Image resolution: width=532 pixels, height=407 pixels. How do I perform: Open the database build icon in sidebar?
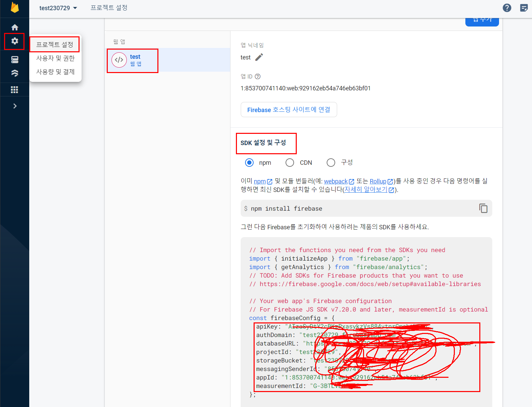click(15, 59)
